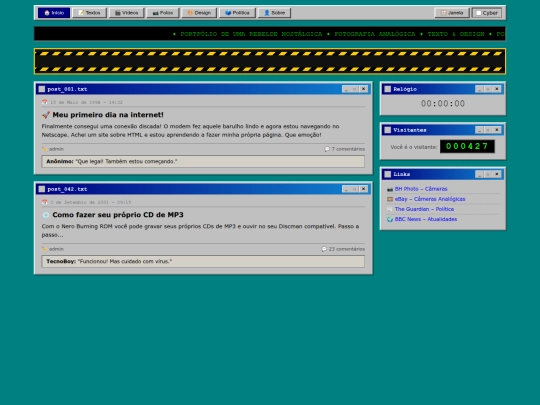Click the film icon on Vídeos
540x405 pixels.
(x=118, y=13)
